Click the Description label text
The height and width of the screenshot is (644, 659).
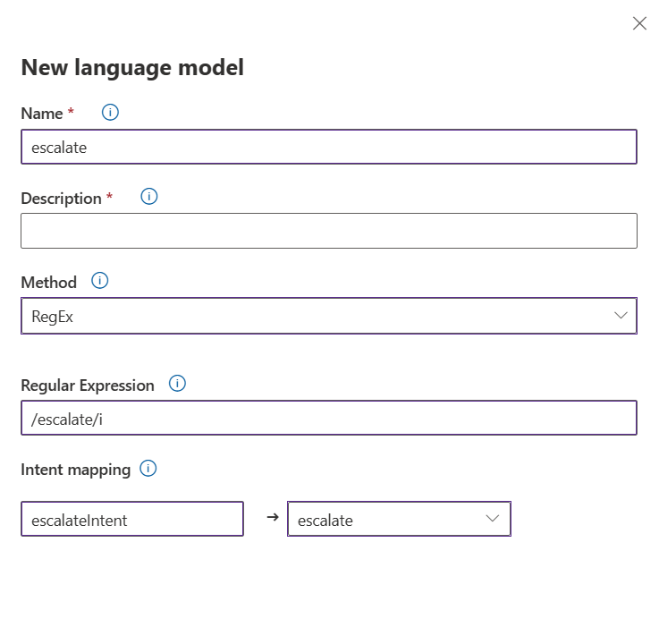click(61, 198)
